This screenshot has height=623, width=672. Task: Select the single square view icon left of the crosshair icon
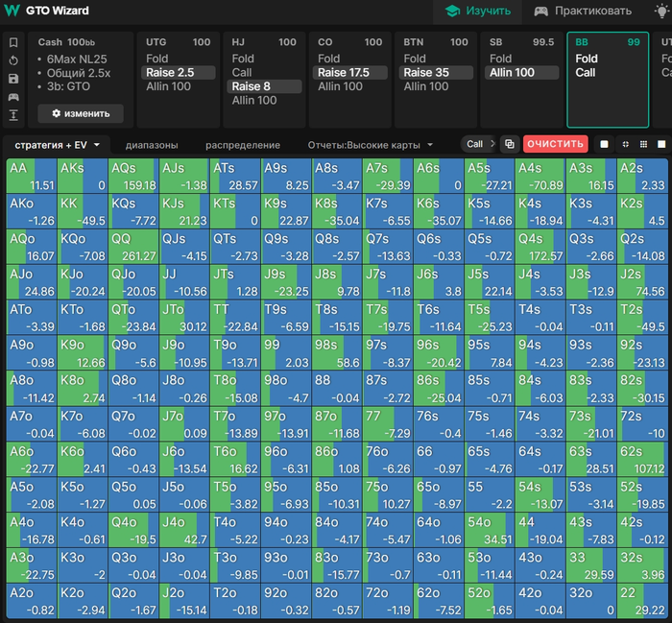coord(604,144)
